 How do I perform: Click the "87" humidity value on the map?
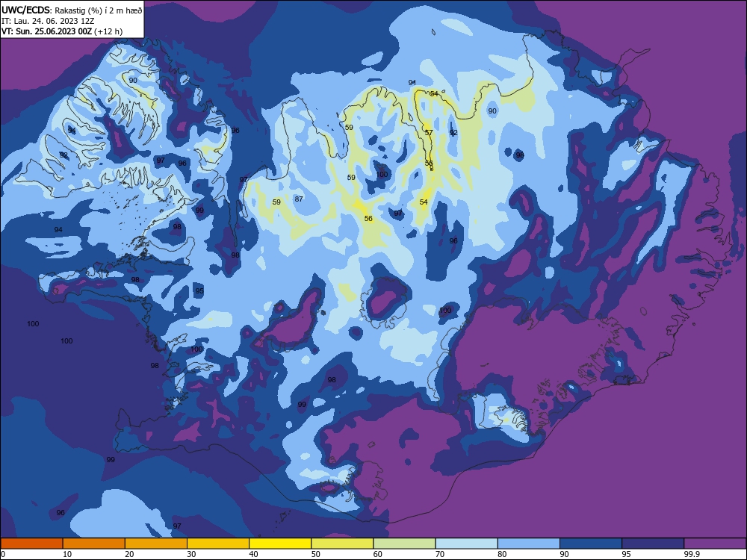tap(299, 199)
